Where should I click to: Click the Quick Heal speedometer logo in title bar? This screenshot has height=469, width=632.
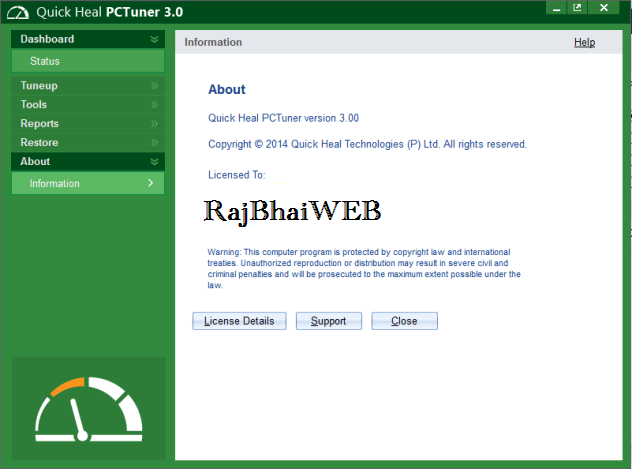pos(17,13)
